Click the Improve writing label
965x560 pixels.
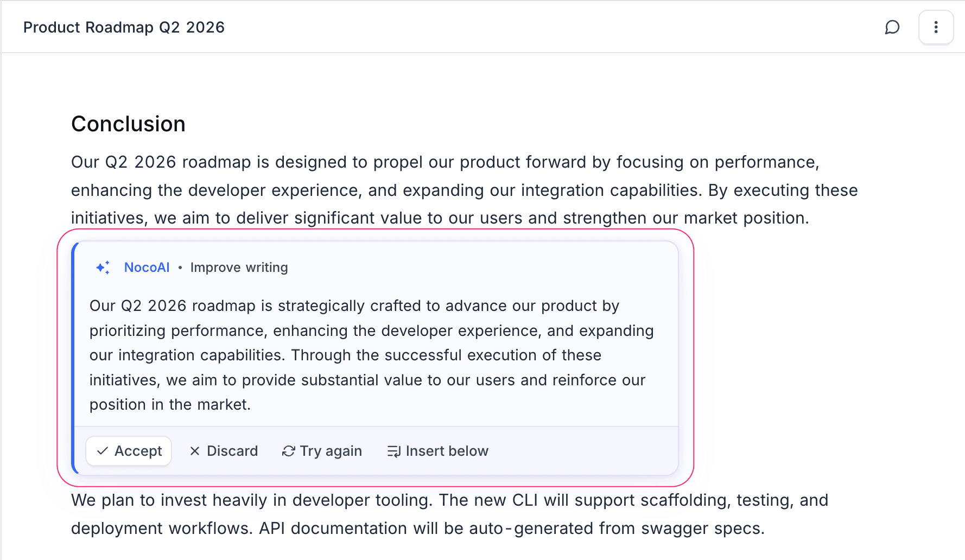click(x=239, y=268)
